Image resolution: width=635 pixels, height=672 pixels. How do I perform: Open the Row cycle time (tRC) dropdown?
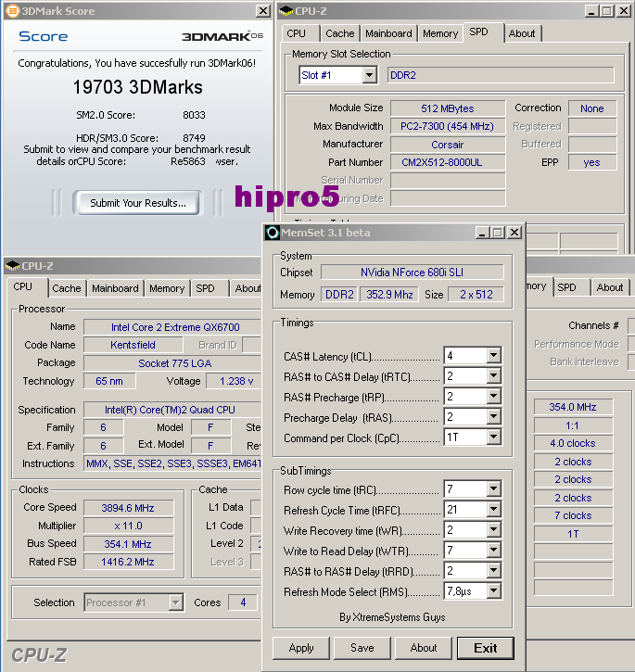click(493, 488)
